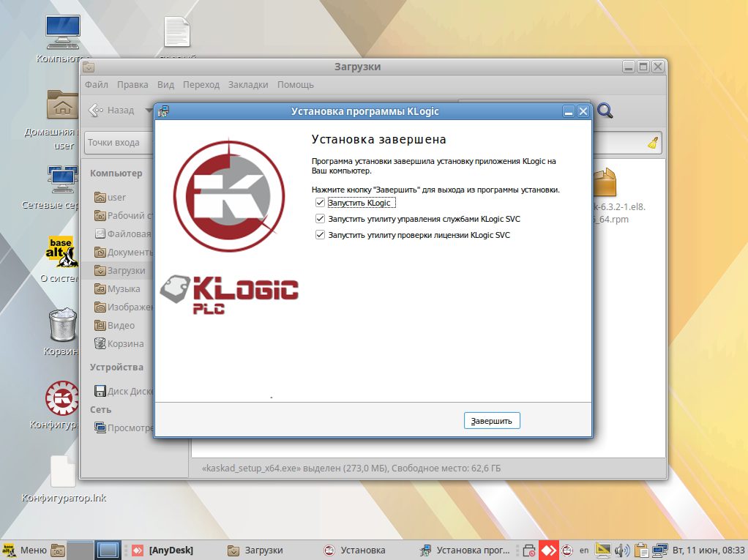Open the Закладки menu
The height and width of the screenshot is (560, 748).
[x=248, y=85]
